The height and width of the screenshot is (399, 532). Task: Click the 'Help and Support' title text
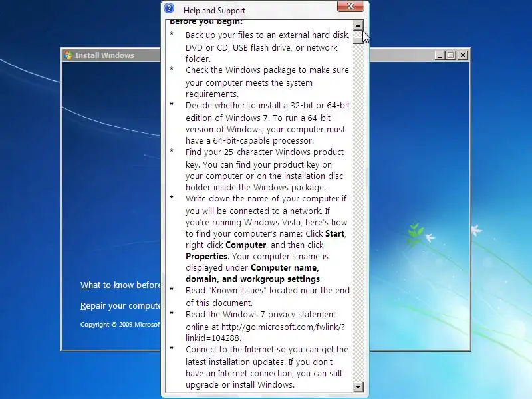tap(214, 11)
